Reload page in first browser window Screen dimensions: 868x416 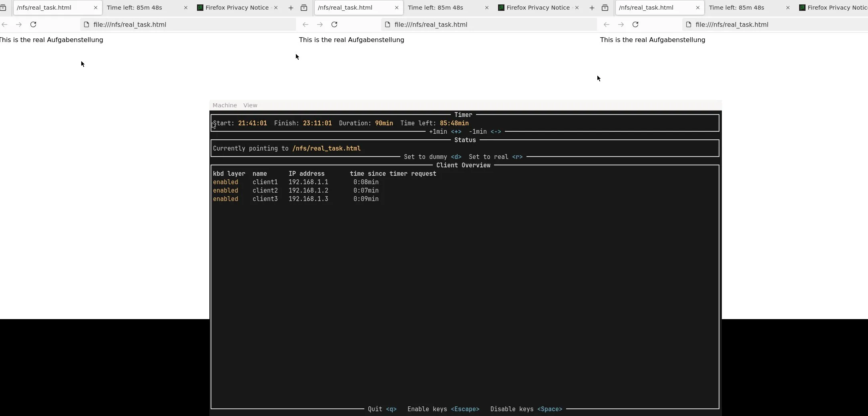point(33,24)
